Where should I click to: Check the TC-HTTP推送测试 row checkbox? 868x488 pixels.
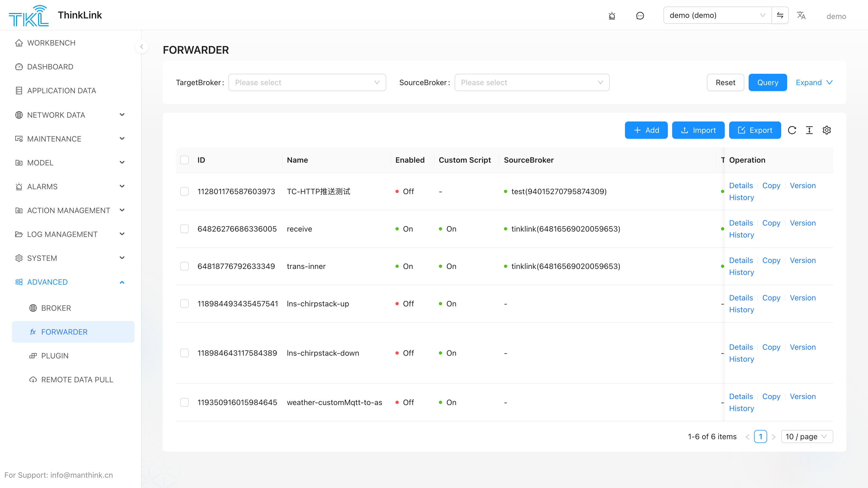click(184, 191)
